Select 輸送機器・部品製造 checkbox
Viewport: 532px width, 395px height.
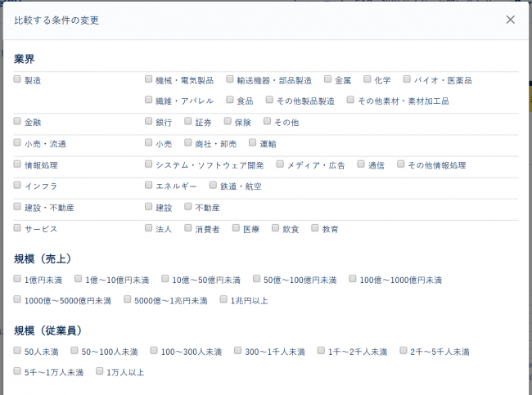click(x=230, y=79)
